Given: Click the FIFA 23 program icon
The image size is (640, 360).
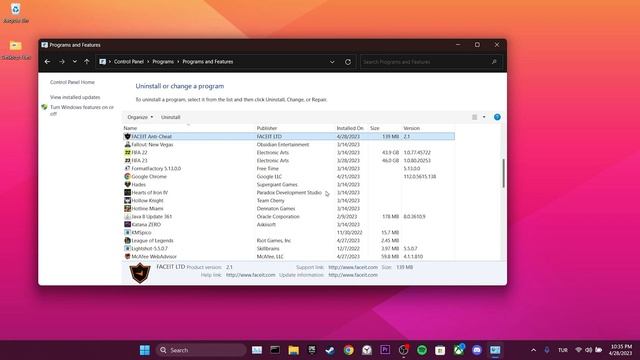Looking at the screenshot, I should (127, 160).
